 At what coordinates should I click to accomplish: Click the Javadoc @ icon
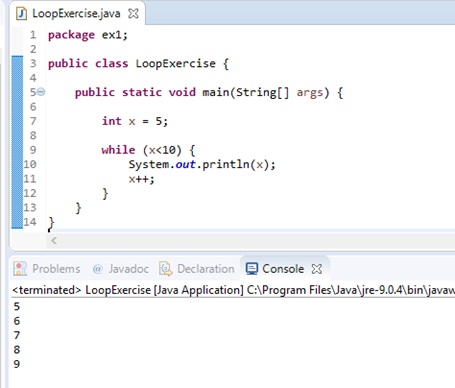[97, 269]
